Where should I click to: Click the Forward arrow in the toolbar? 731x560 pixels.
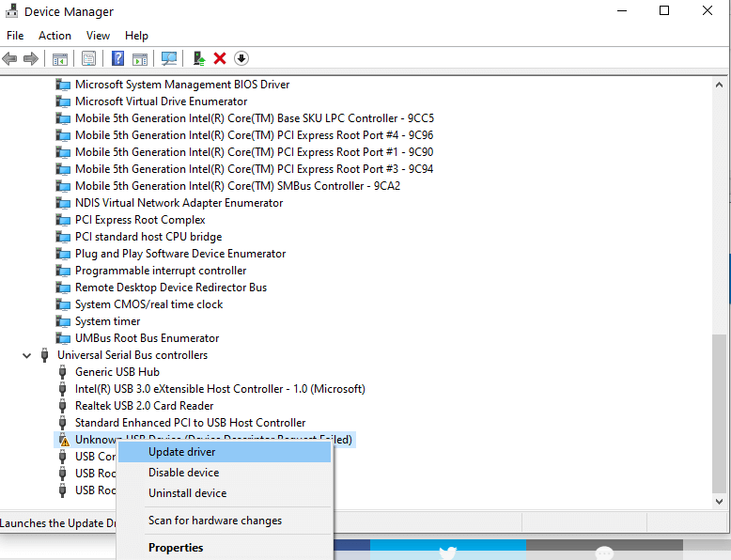tap(30, 59)
